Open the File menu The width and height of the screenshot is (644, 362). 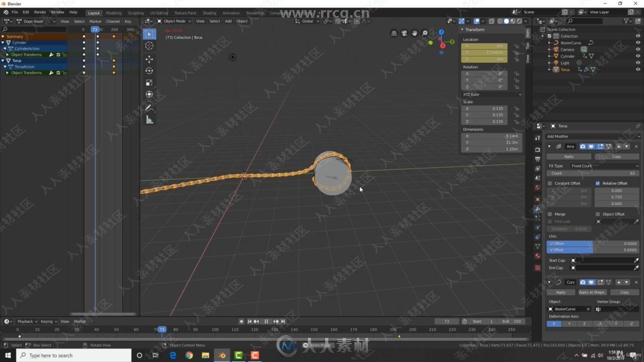15,12
